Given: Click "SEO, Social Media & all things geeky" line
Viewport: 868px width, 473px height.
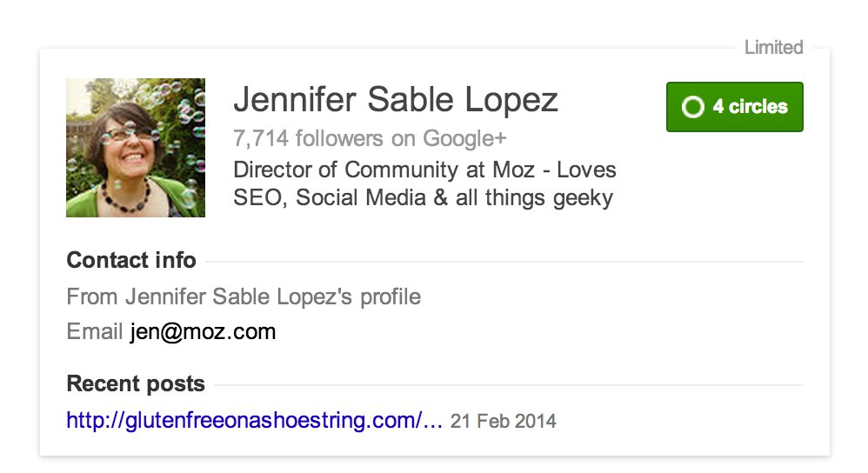Looking at the screenshot, I should [423, 198].
